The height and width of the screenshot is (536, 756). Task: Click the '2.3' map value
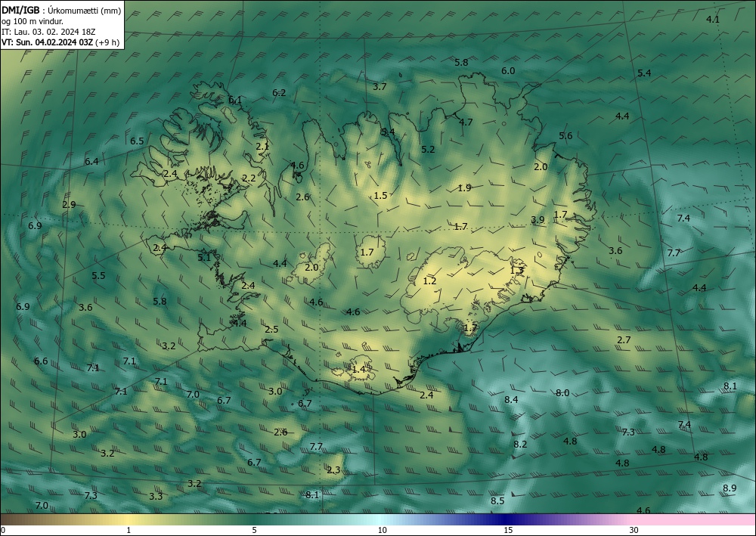pyautogui.click(x=333, y=470)
